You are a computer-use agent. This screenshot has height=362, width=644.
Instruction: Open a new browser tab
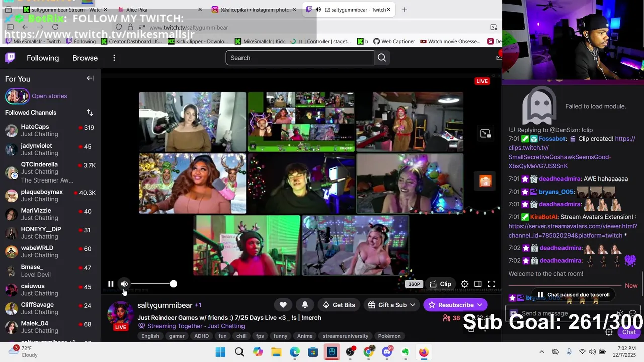coord(404,10)
